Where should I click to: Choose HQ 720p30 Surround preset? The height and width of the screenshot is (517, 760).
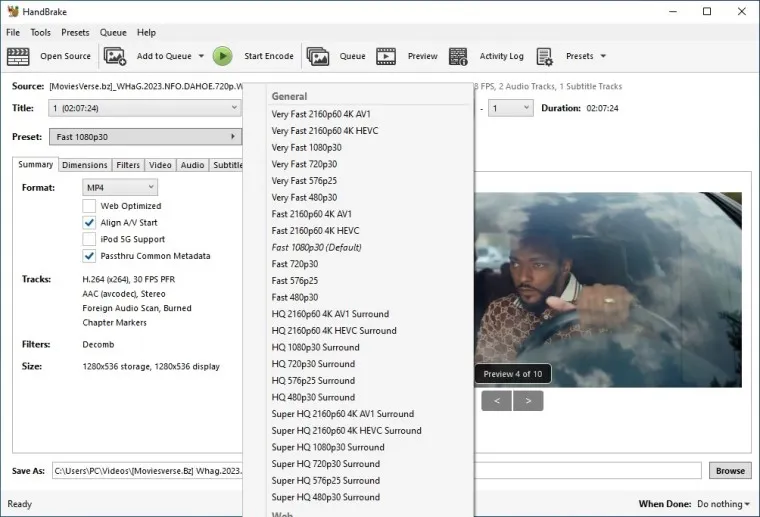click(x=313, y=364)
